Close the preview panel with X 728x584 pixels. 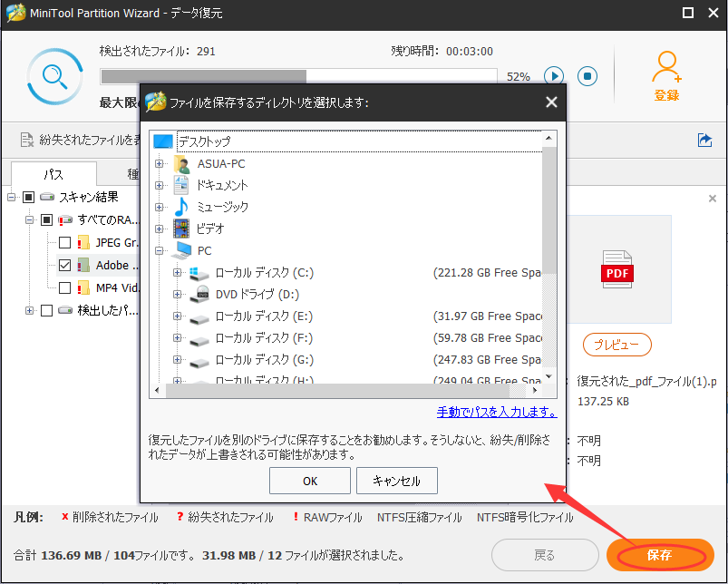[x=713, y=199]
